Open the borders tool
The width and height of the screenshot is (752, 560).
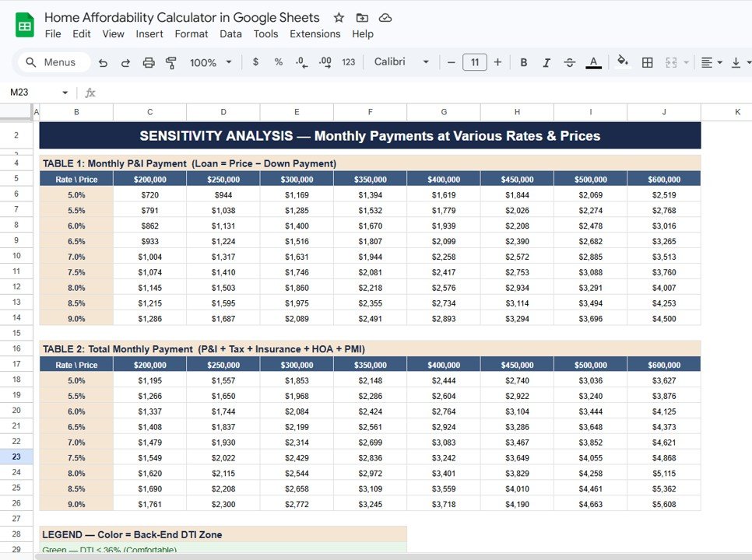pos(647,62)
